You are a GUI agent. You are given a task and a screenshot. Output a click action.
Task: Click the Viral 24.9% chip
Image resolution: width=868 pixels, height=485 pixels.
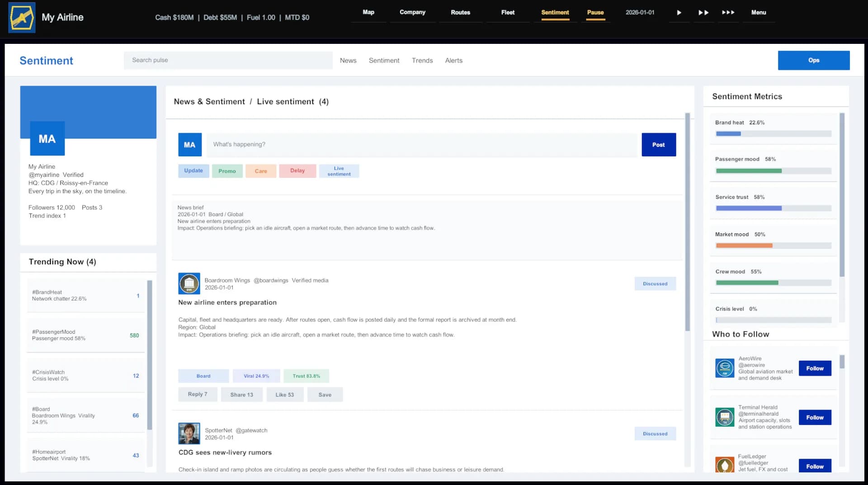pos(256,376)
